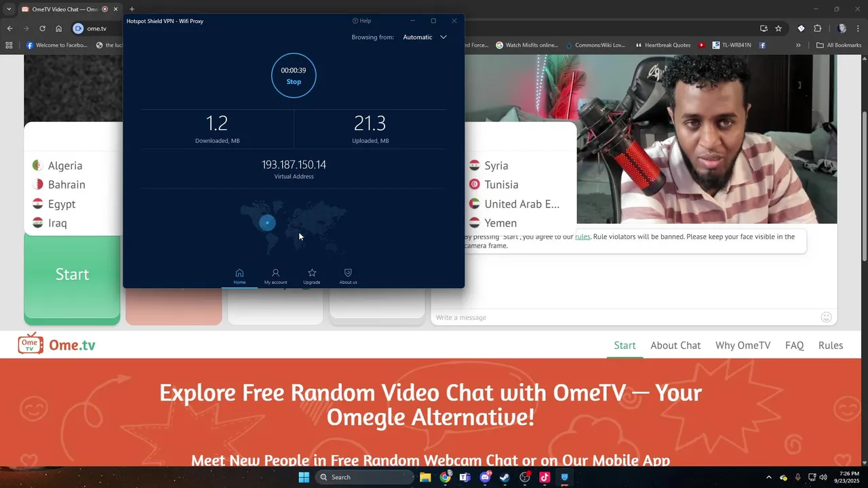868x488 pixels.
Task: Stop the VPN connection timer button
Action: pos(294,75)
